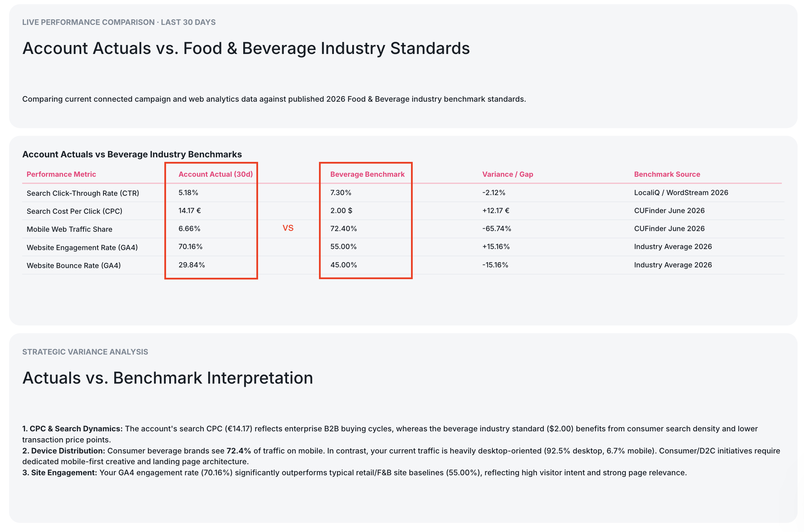The image size is (804, 532).
Task: Select 'Mobile Web Traffic Share' row label
Action: point(69,229)
